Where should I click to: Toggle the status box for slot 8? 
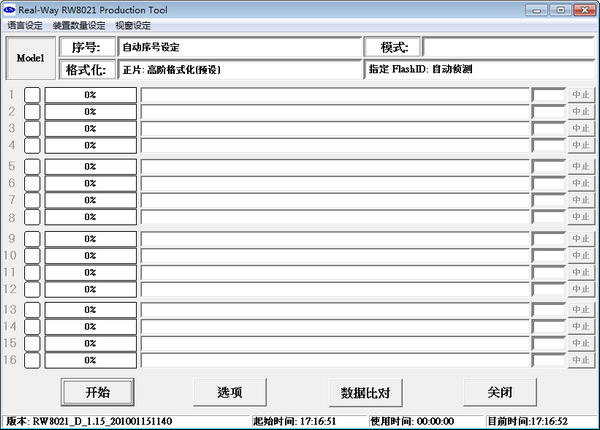click(32, 217)
